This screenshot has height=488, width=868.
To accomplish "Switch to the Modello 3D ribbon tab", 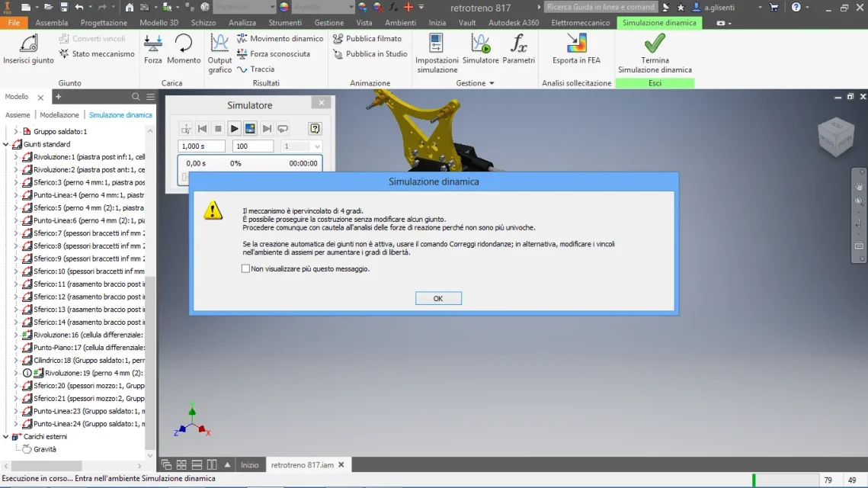I will 159,23.
